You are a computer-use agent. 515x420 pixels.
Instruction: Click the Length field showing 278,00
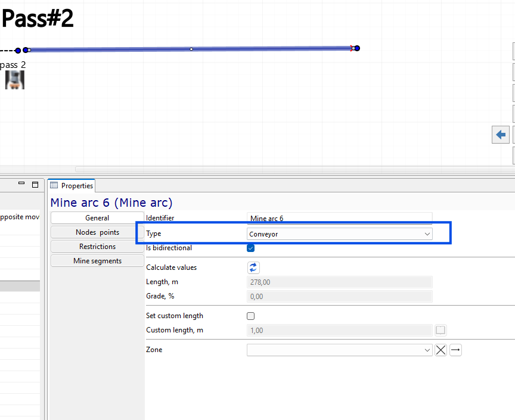[339, 282]
